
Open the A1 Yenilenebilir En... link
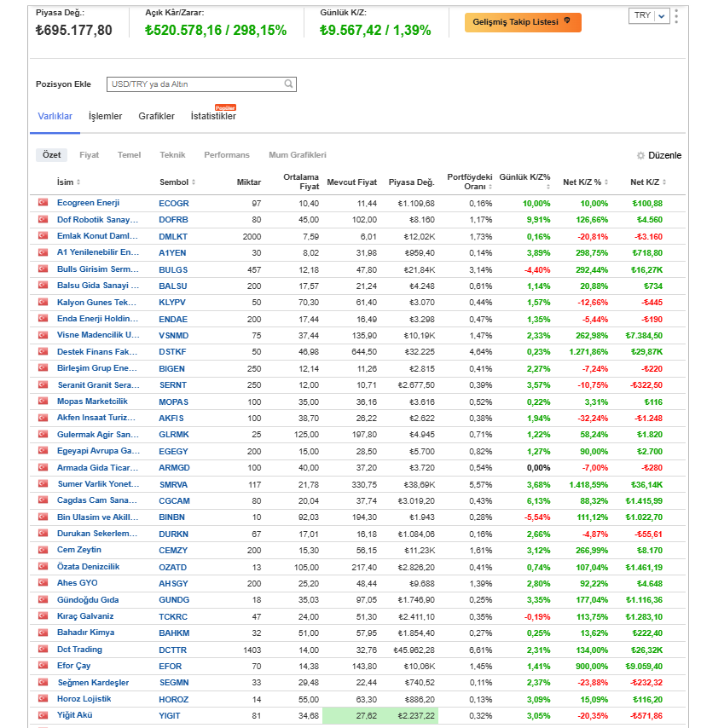click(98, 252)
